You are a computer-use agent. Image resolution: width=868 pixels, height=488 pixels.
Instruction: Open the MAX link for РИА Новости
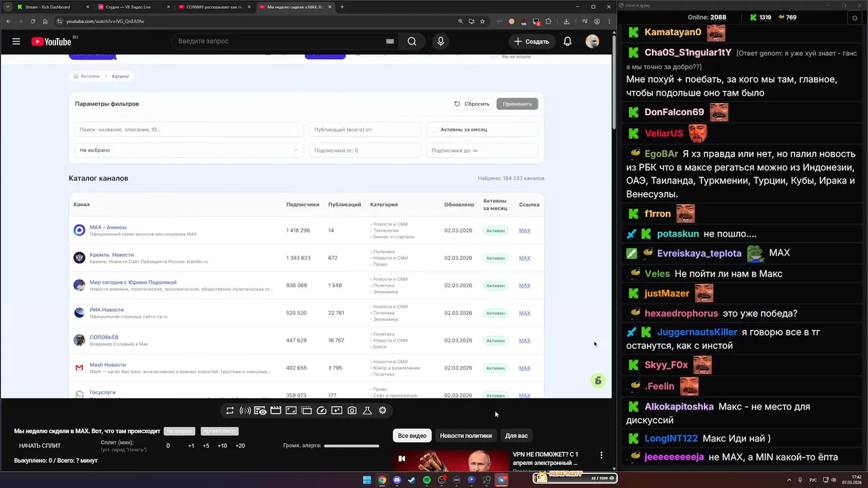[525, 313]
